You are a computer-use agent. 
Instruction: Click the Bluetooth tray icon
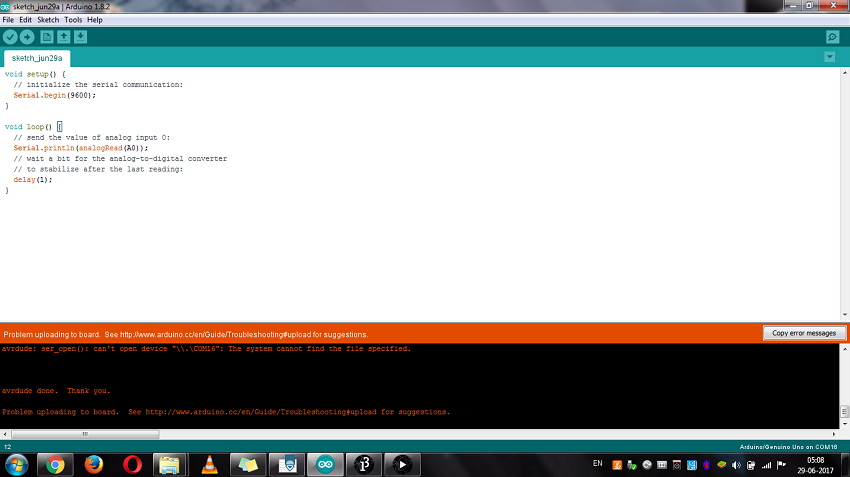706,465
